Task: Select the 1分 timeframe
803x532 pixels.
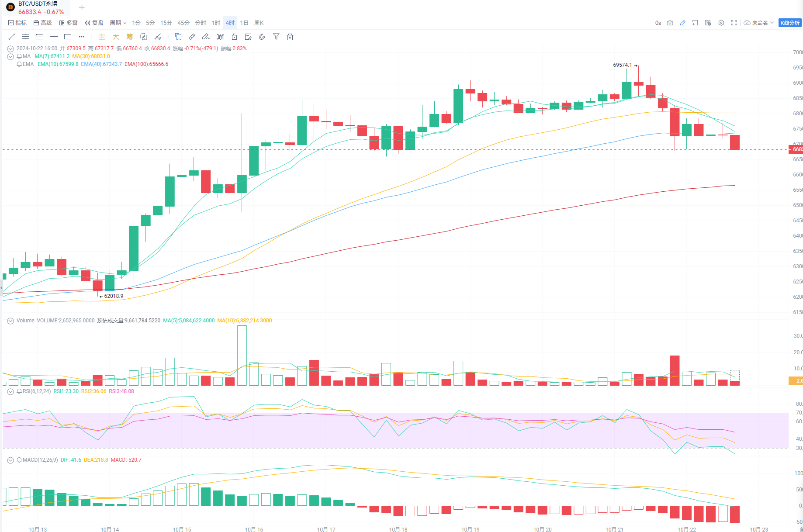Action: [x=136, y=23]
